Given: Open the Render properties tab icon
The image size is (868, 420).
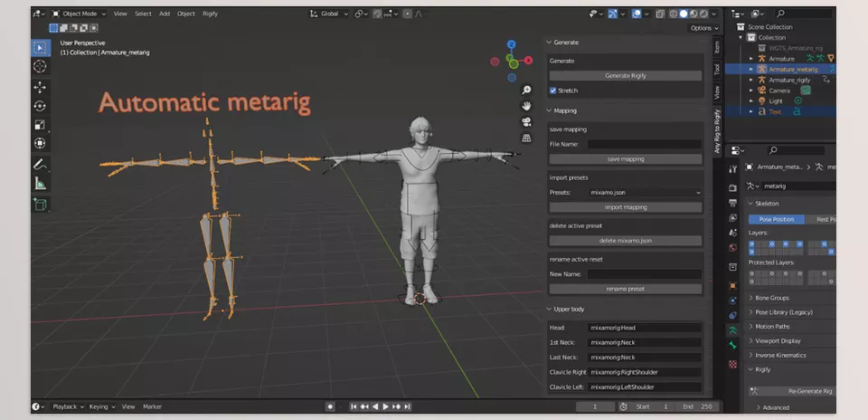Looking at the screenshot, I should 733,188.
